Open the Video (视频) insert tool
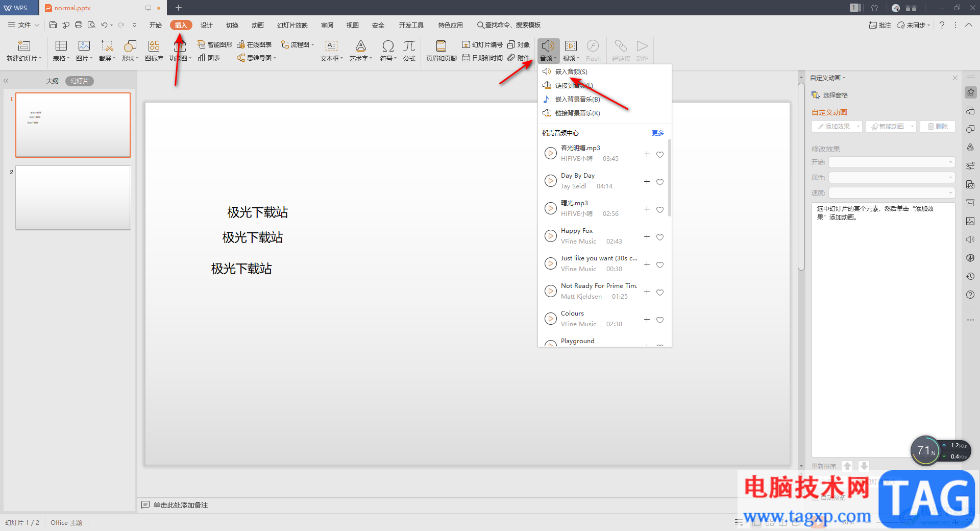The width and height of the screenshot is (980, 531). [571, 51]
